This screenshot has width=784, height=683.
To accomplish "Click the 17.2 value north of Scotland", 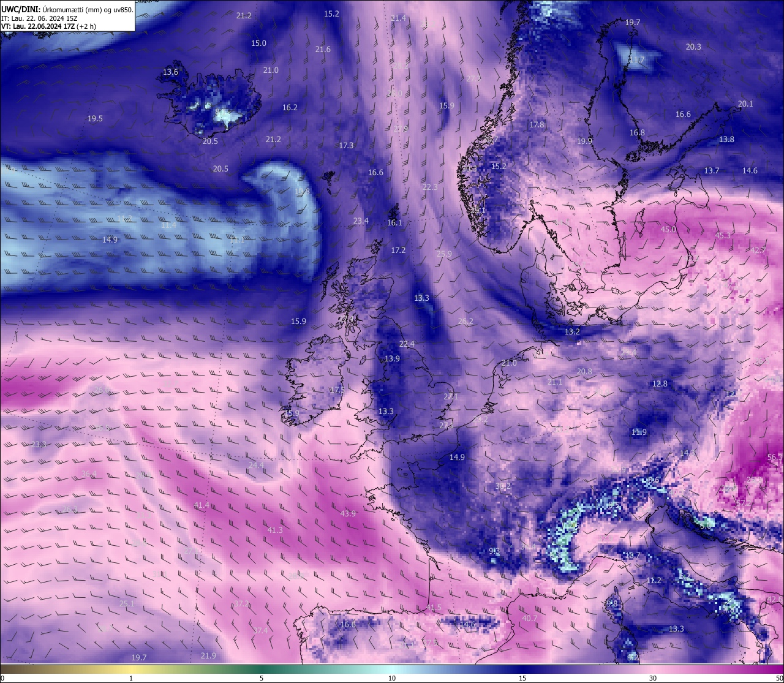I will coord(398,251).
